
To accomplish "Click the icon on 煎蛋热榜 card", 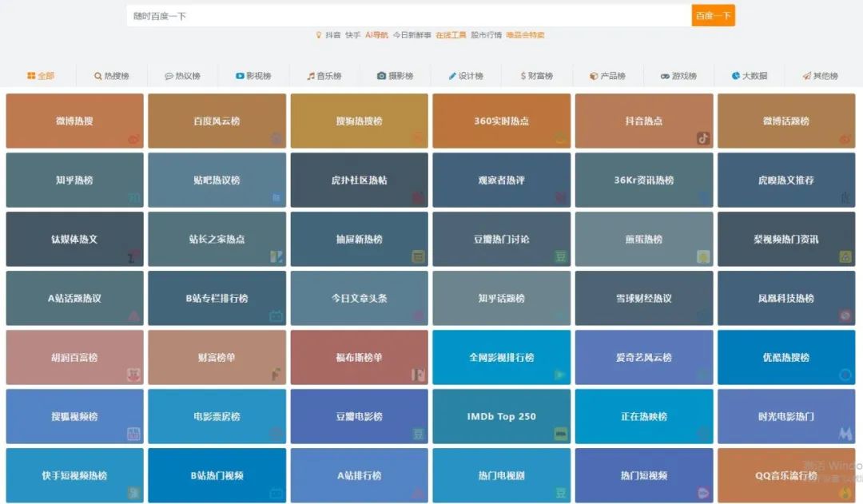I will [703, 256].
